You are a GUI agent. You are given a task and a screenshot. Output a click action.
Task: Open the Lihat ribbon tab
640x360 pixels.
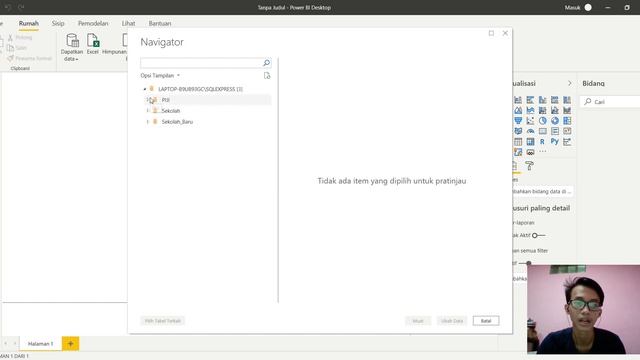pyautogui.click(x=128, y=23)
